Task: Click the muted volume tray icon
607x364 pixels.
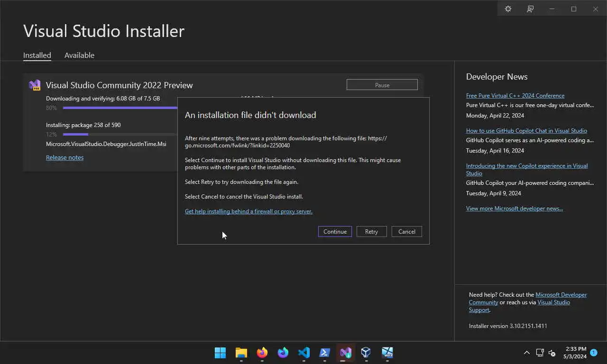Action: (x=552, y=353)
